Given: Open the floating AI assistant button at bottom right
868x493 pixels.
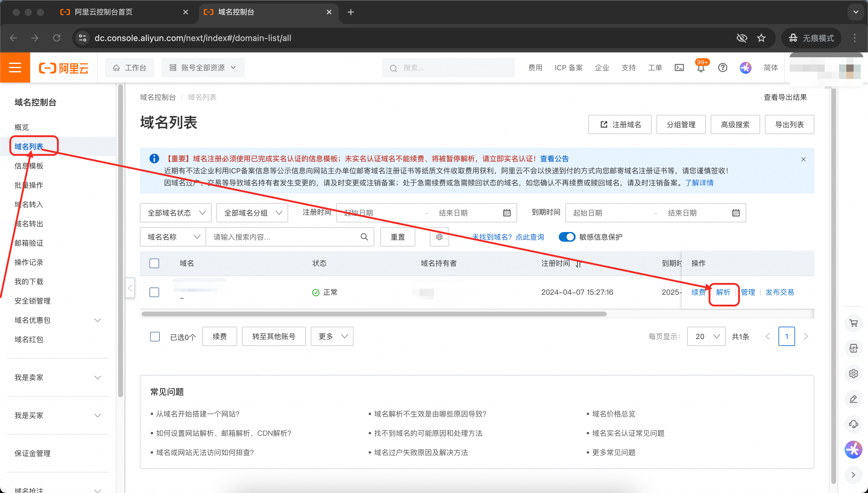Looking at the screenshot, I should click(x=853, y=450).
